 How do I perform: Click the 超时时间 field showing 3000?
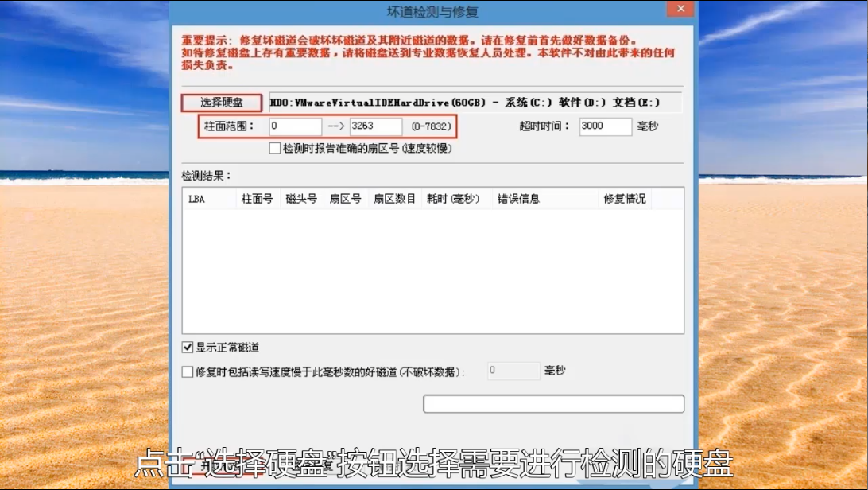tap(604, 126)
